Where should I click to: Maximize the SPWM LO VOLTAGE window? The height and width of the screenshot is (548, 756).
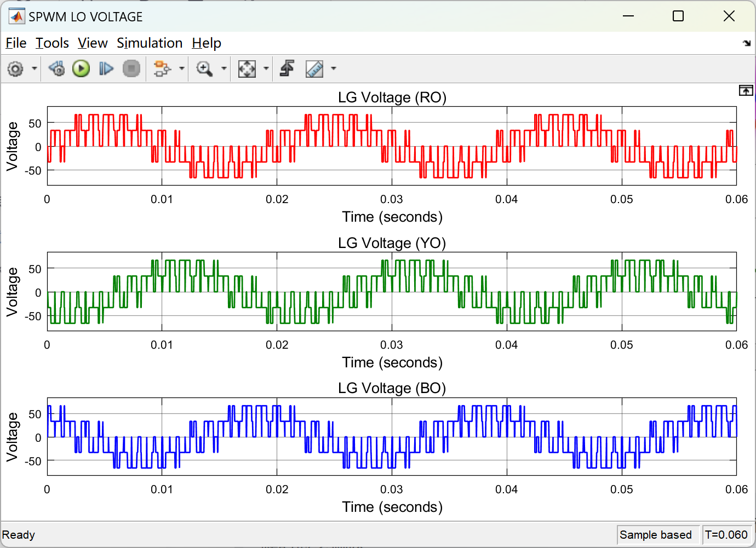tap(678, 16)
